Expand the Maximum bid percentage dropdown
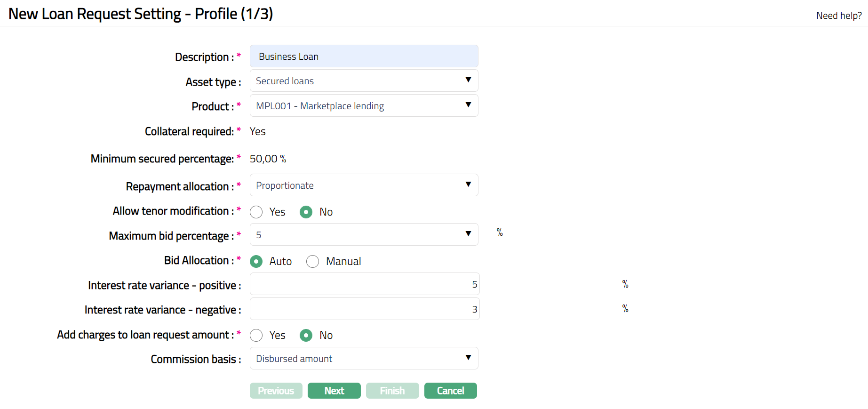Screen dimensions: 868x409 [363, 235]
